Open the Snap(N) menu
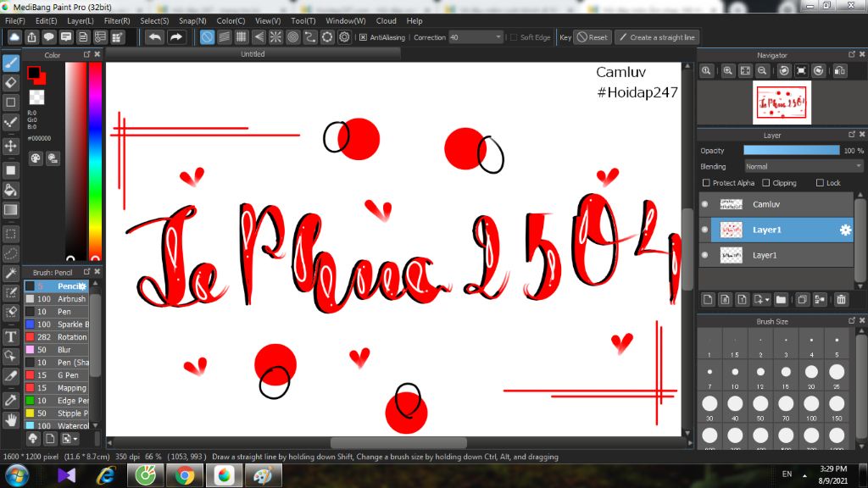 coord(192,21)
